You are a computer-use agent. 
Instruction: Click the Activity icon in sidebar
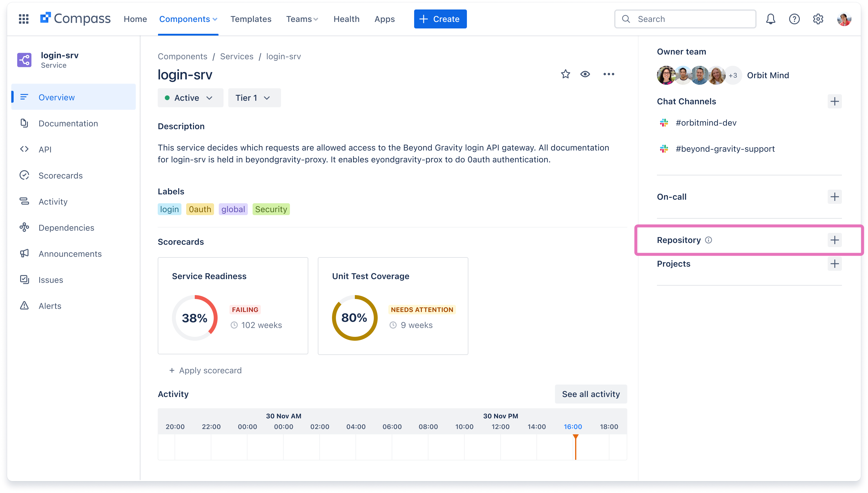point(24,201)
